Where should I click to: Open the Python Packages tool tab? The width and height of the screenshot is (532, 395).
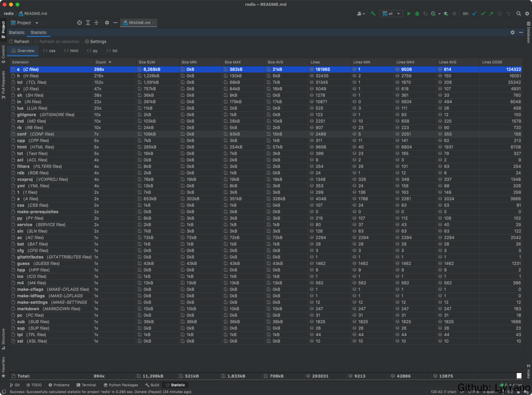[x=121, y=385]
